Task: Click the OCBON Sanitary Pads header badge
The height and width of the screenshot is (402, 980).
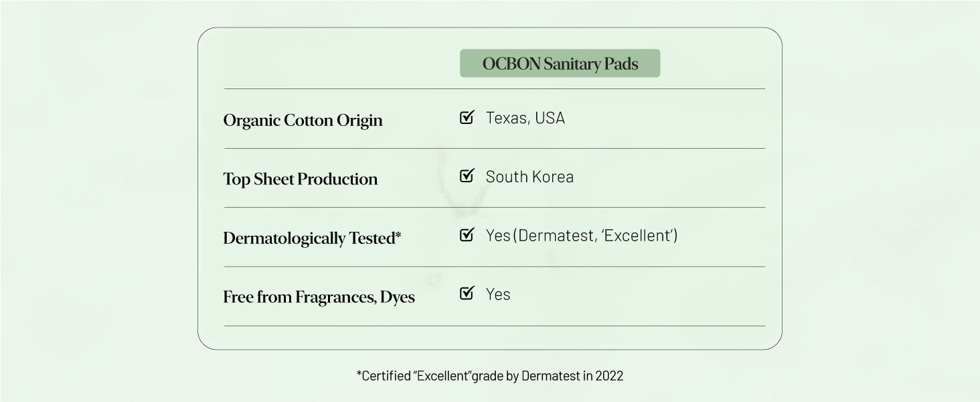Action: click(560, 64)
